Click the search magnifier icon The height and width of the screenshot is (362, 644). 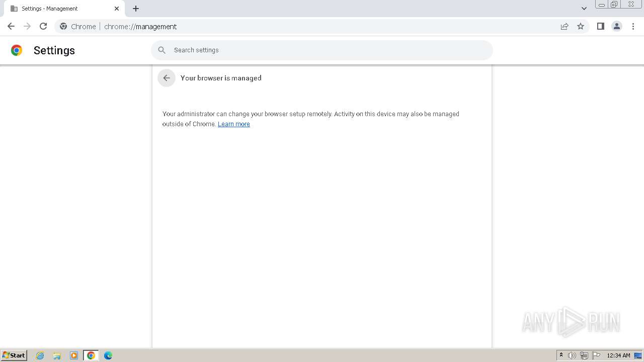click(162, 50)
